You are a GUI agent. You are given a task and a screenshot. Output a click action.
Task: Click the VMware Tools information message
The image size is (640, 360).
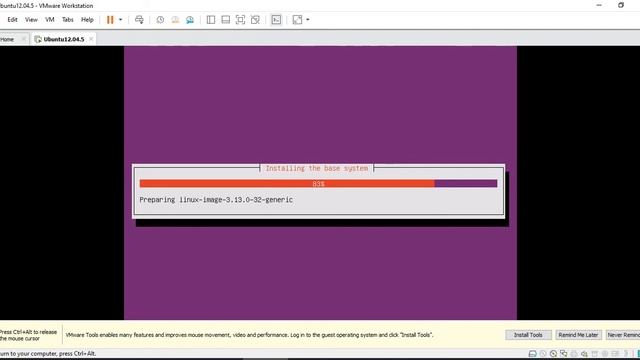pyautogui.click(x=249, y=335)
